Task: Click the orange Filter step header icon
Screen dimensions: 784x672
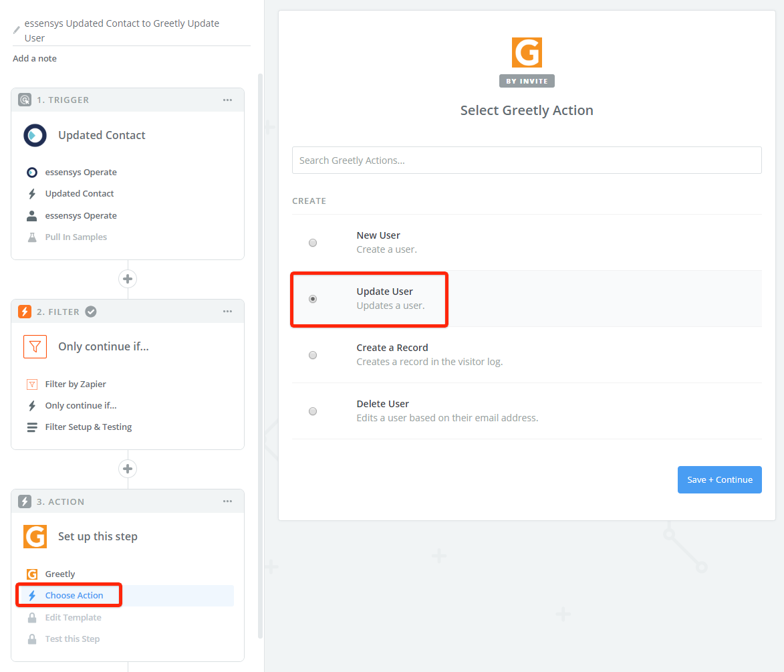Action: pos(25,311)
